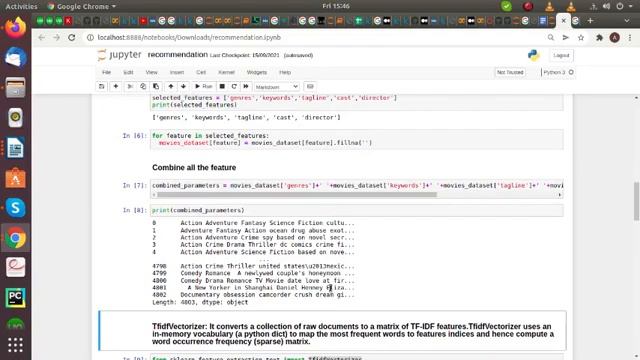Open the Help menu

click(x=285, y=72)
